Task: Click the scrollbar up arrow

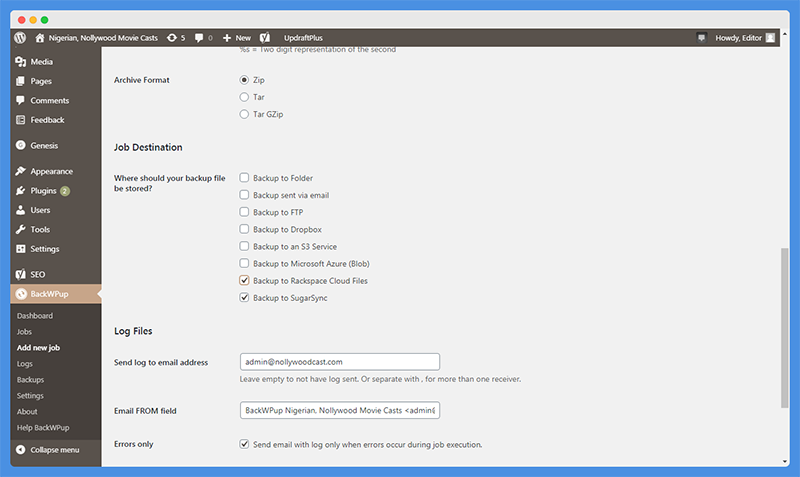Action: click(785, 34)
